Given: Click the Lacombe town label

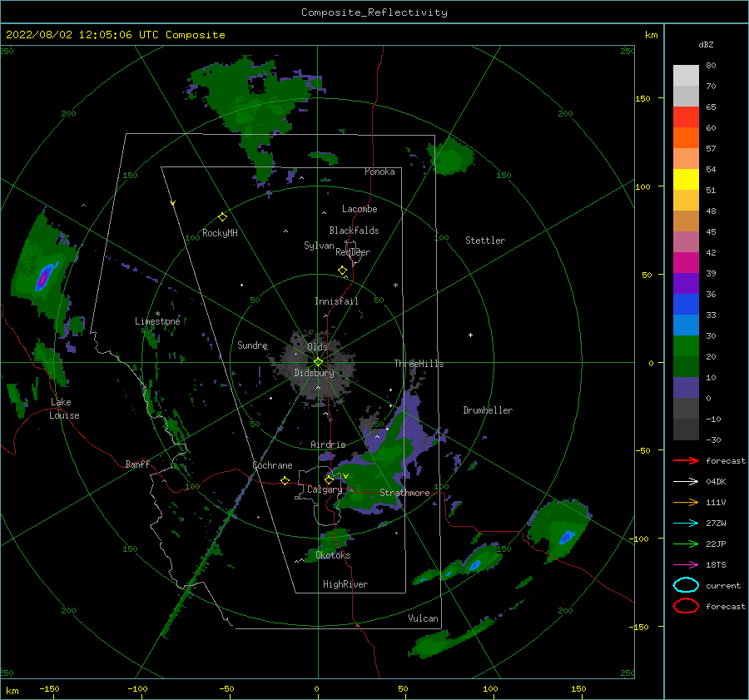Looking at the screenshot, I should pyautogui.click(x=360, y=209).
